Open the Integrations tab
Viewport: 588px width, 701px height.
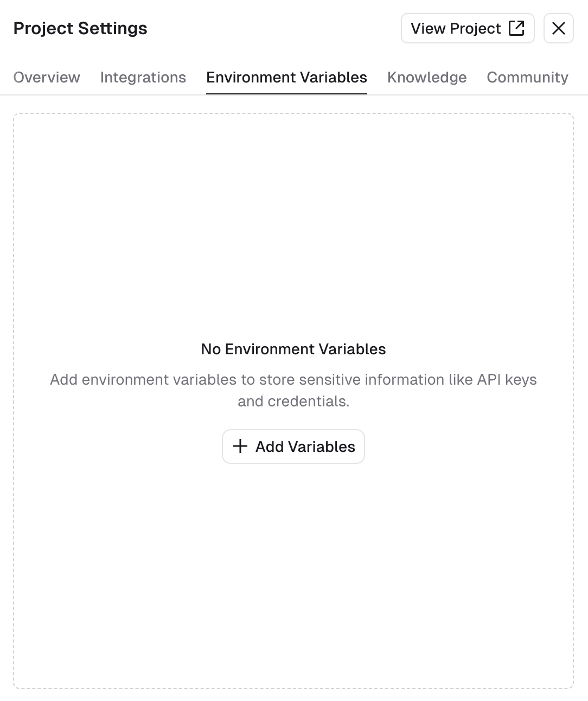pyautogui.click(x=143, y=77)
